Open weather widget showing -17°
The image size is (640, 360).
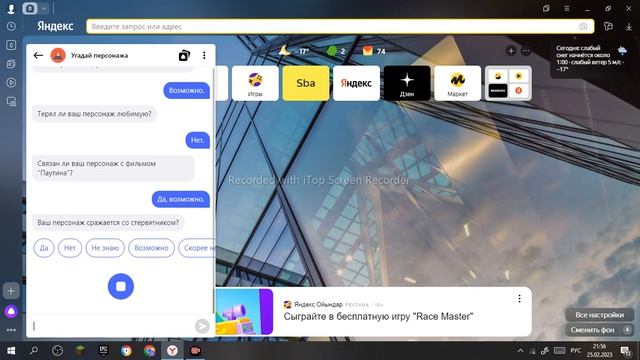(294, 51)
